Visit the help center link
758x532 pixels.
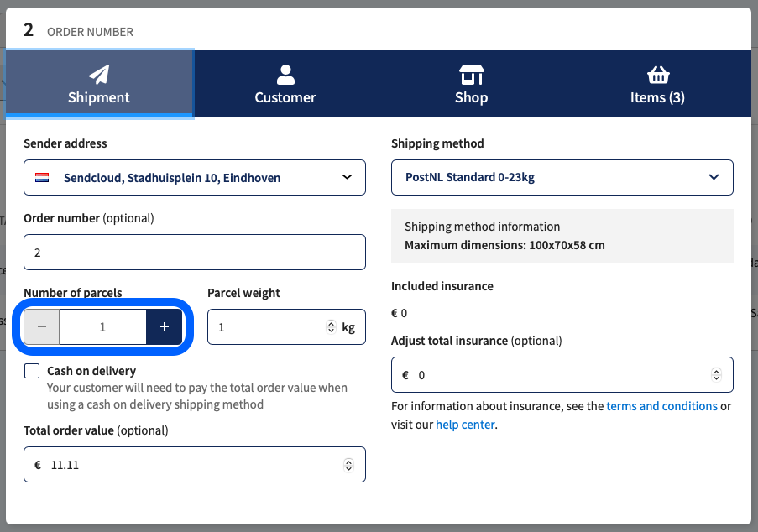coord(465,424)
